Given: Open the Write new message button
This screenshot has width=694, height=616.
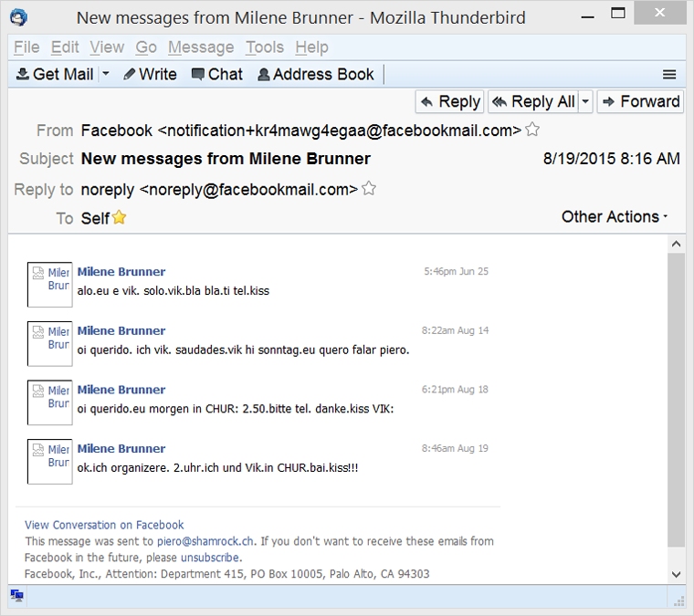Looking at the screenshot, I should [x=150, y=74].
